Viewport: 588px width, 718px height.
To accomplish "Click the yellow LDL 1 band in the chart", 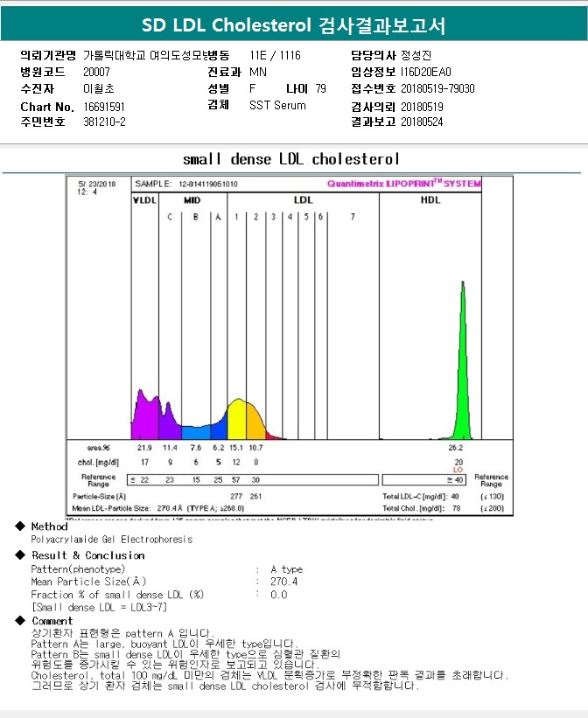I will [x=237, y=422].
